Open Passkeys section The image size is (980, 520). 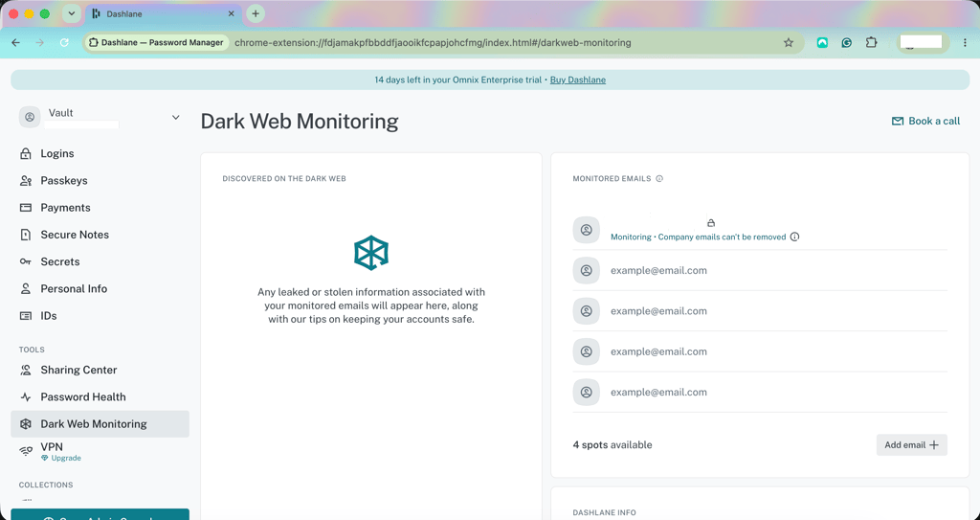[x=100, y=180]
